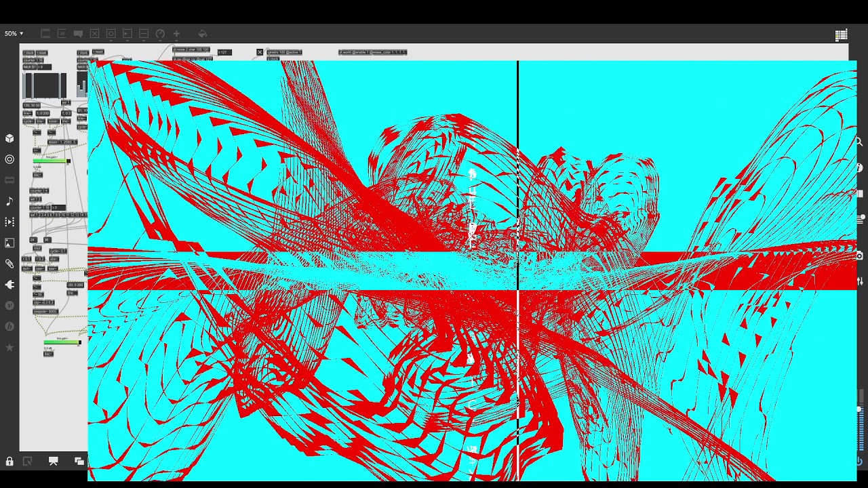Open the Collections star icon
868x488 pixels.
[x=9, y=347]
